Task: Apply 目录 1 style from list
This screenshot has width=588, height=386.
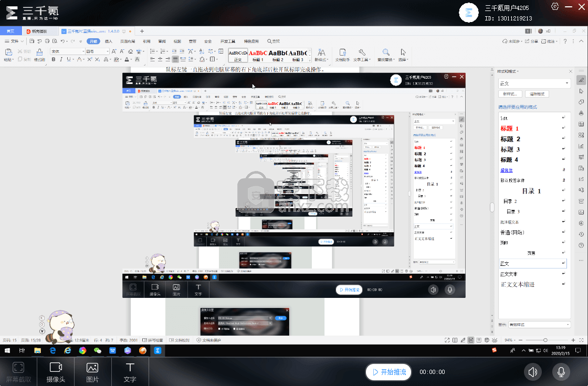Action: [531, 191]
